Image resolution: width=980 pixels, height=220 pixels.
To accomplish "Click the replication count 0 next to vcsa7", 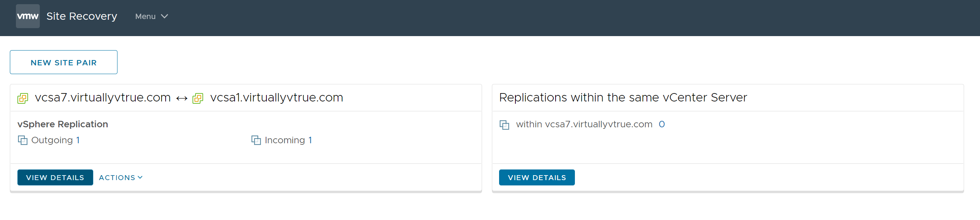I will point(662,124).
